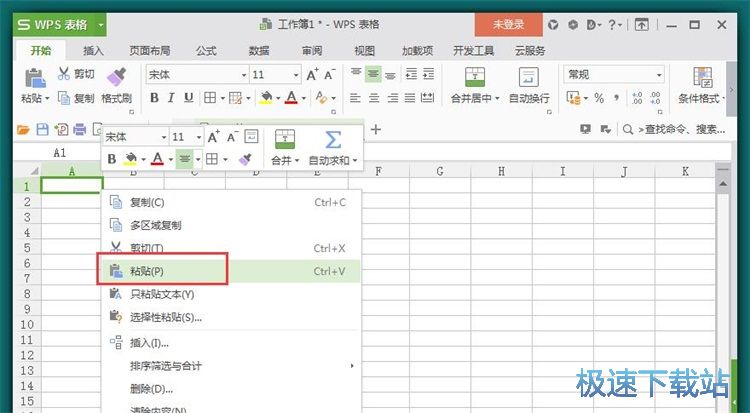This screenshot has height=413, width=750.
Task: Click the currency format icon
Action: click(x=573, y=98)
